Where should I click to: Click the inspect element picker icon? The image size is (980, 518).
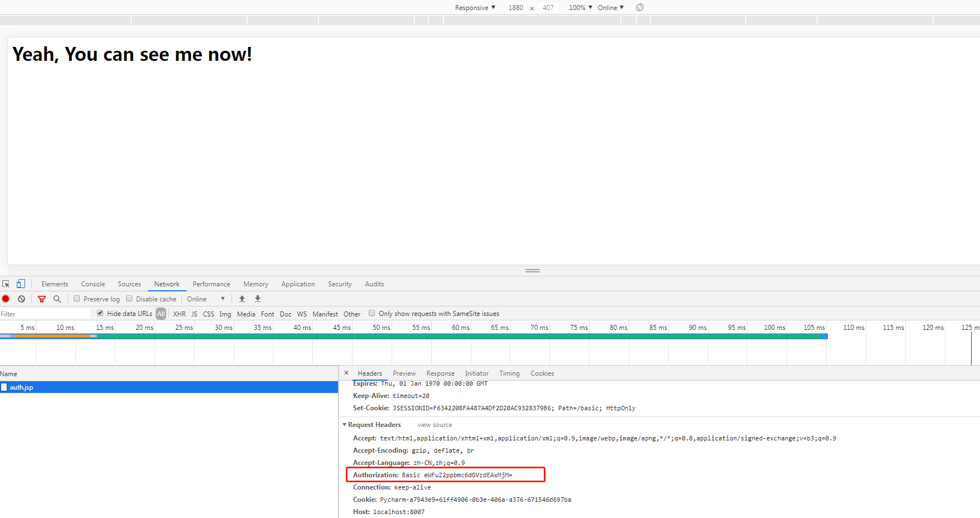[x=6, y=284]
